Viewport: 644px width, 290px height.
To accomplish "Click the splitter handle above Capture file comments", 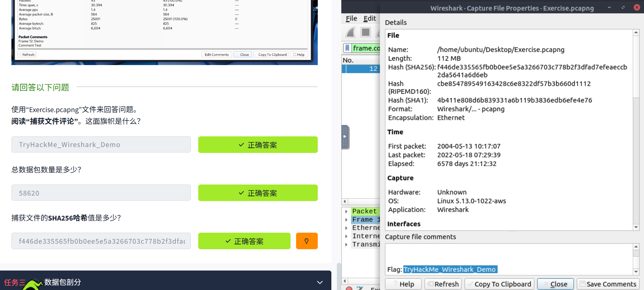I will pos(513,232).
